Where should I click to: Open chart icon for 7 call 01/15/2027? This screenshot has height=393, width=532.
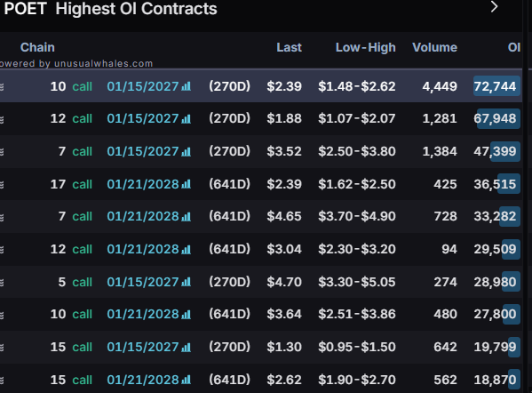[186, 151]
